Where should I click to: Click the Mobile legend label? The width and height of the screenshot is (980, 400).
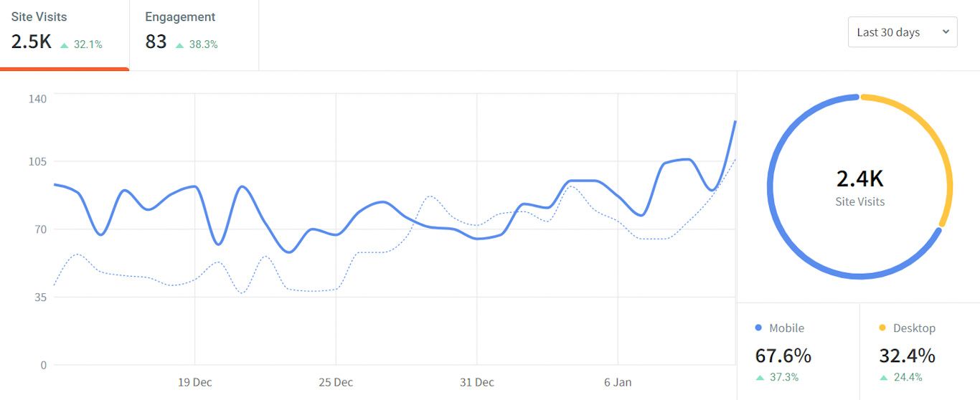pyautogui.click(x=786, y=328)
